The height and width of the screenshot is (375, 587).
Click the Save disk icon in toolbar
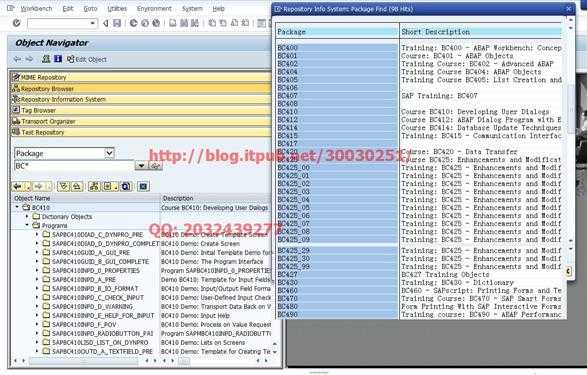pyautogui.click(x=117, y=23)
